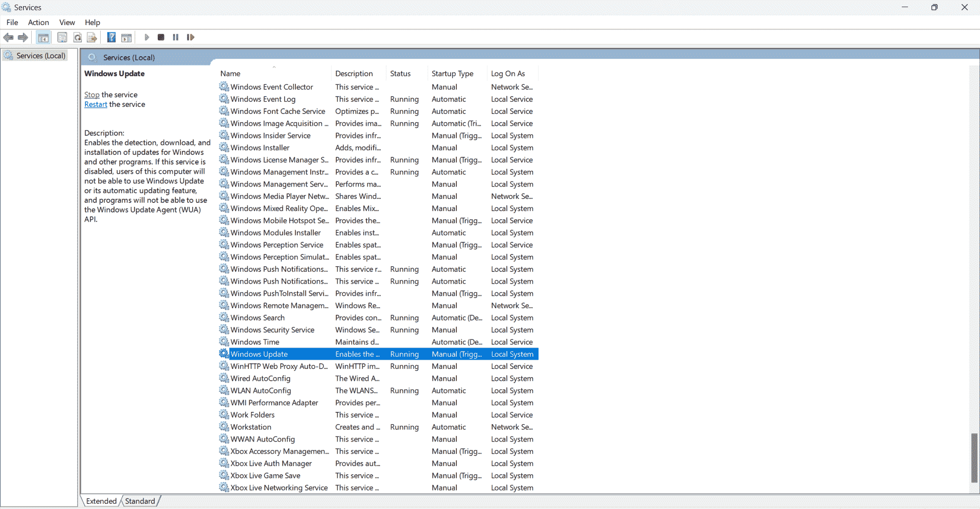Sort by the Startup Type column header

(x=458, y=74)
